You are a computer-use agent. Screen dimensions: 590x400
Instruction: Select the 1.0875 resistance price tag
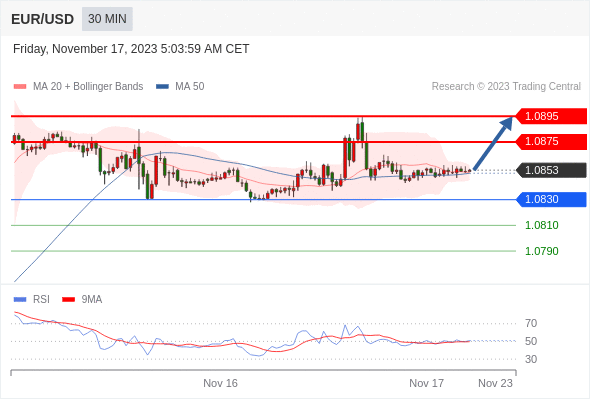point(550,142)
